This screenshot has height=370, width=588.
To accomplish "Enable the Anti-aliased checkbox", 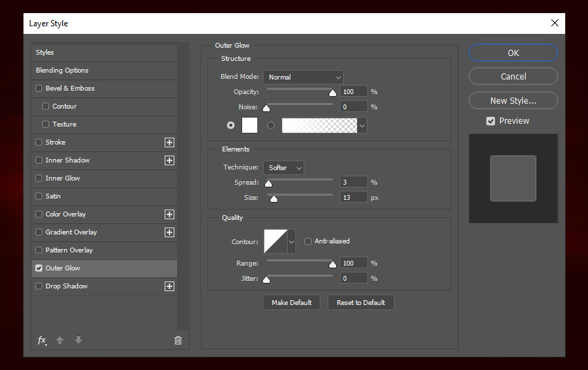I will tap(308, 241).
